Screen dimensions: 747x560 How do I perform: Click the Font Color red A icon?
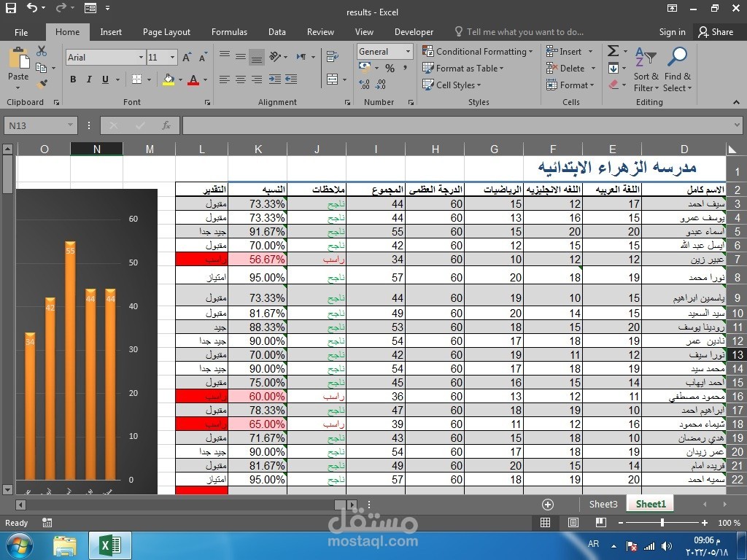(x=193, y=79)
